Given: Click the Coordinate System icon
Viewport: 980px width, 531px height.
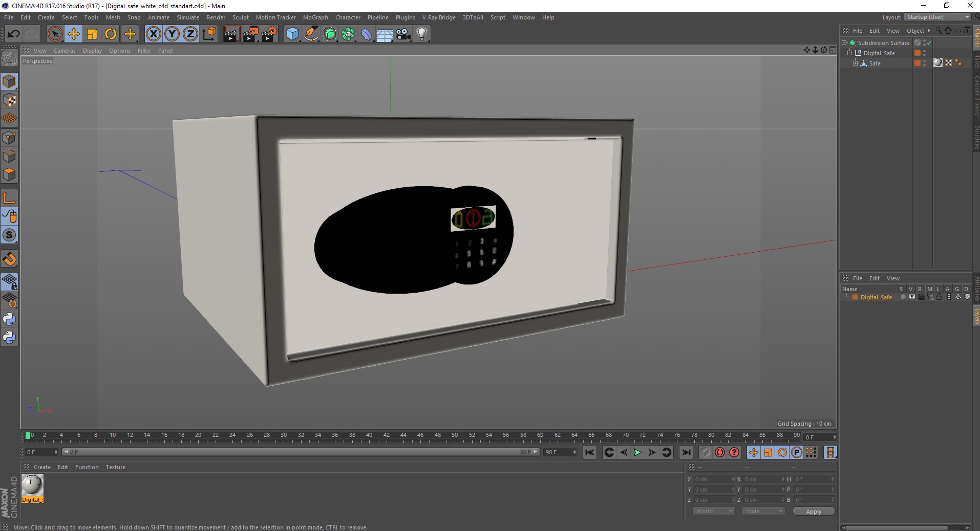Looking at the screenshot, I should (209, 34).
